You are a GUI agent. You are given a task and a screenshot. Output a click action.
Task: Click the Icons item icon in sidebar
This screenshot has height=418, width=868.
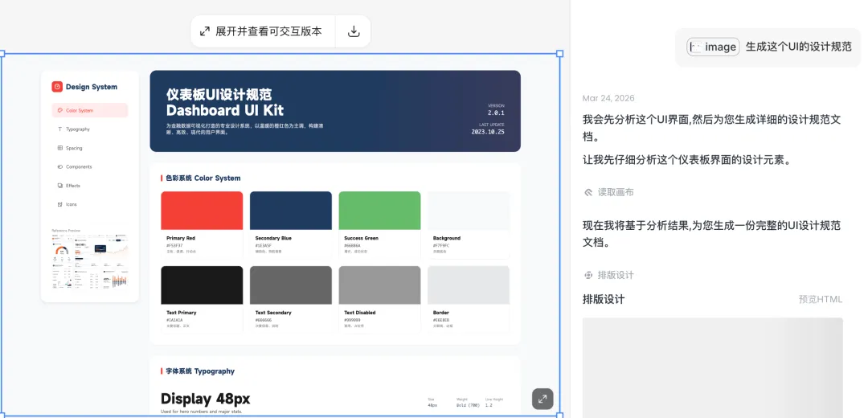[x=59, y=204]
